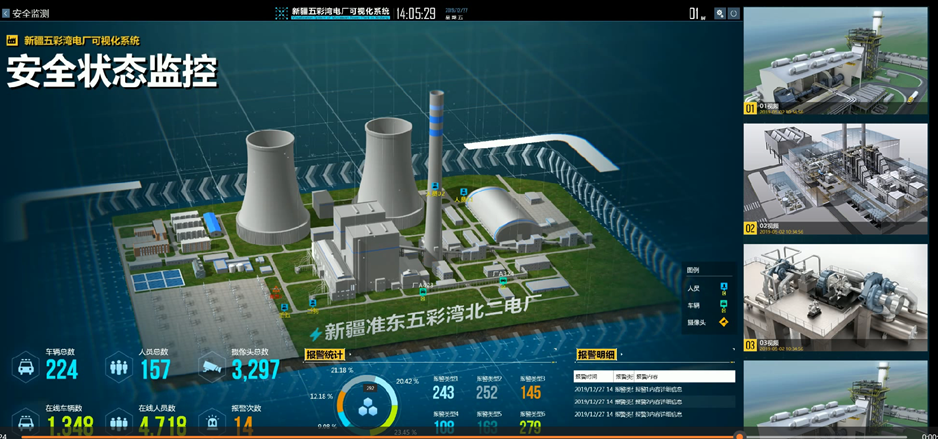The width and height of the screenshot is (938, 439).
Task: Click the lightning icon before plant name
Action: 315,334
